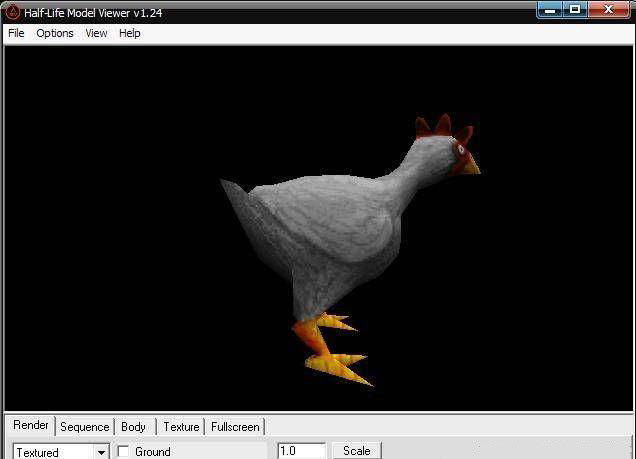Image resolution: width=636 pixels, height=459 pixels.
Task: Close the Model Viewer window
Action: tap(608, 10)
